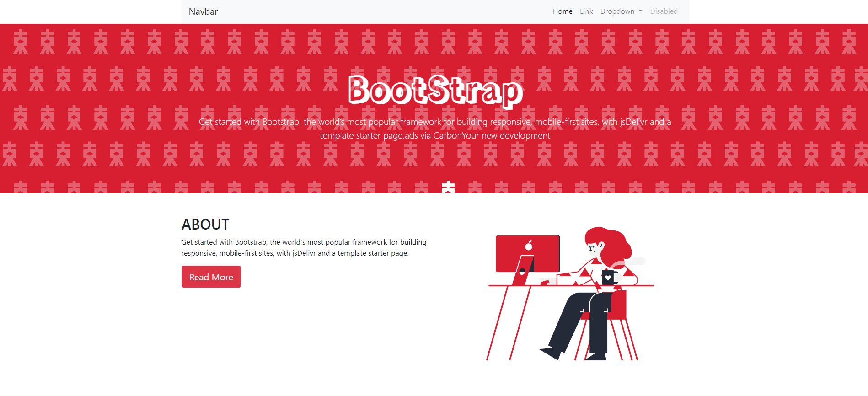The width and height of the screenshot is (868, 396).
Task: Click the white figure icon at hero bottom
Action: tap(448, 187)
